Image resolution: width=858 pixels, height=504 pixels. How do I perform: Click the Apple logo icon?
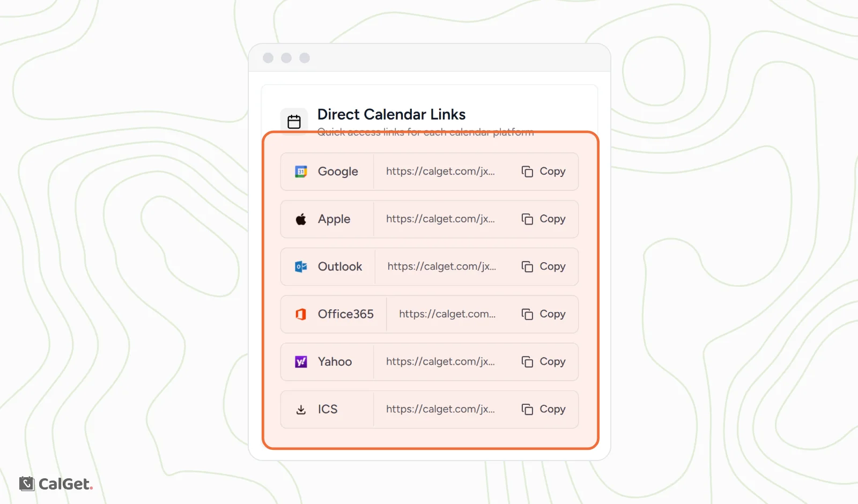tap(301, 219)
